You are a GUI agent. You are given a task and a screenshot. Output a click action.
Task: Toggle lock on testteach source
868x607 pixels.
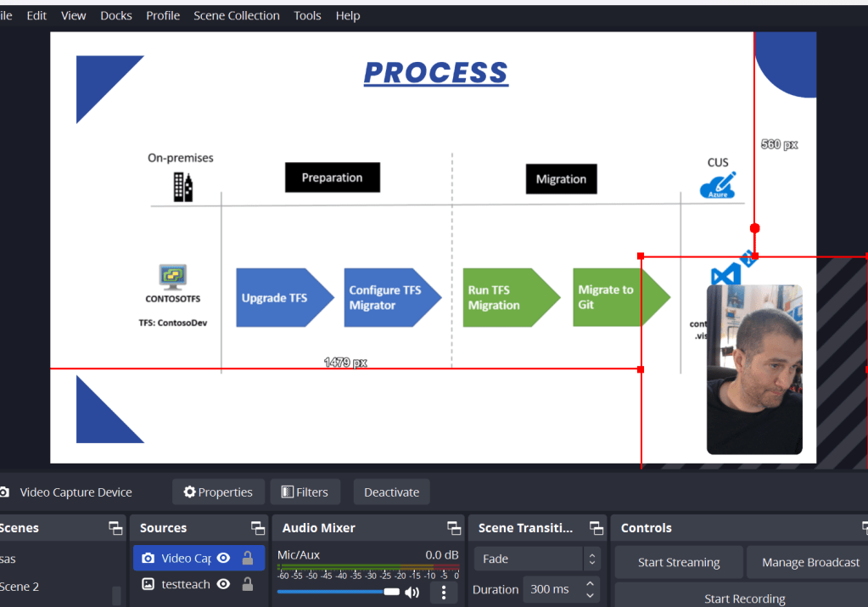click(x=248, y=584)
